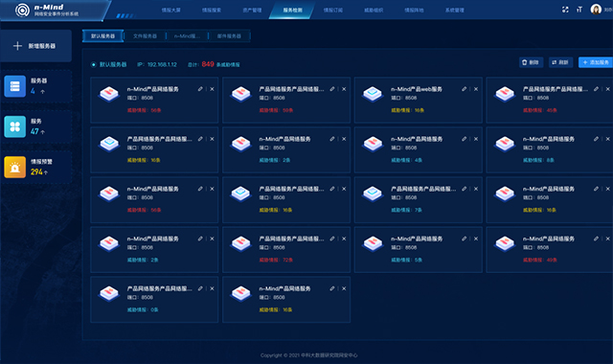Click the plus icon for 新增服务器

click(17, 46)
